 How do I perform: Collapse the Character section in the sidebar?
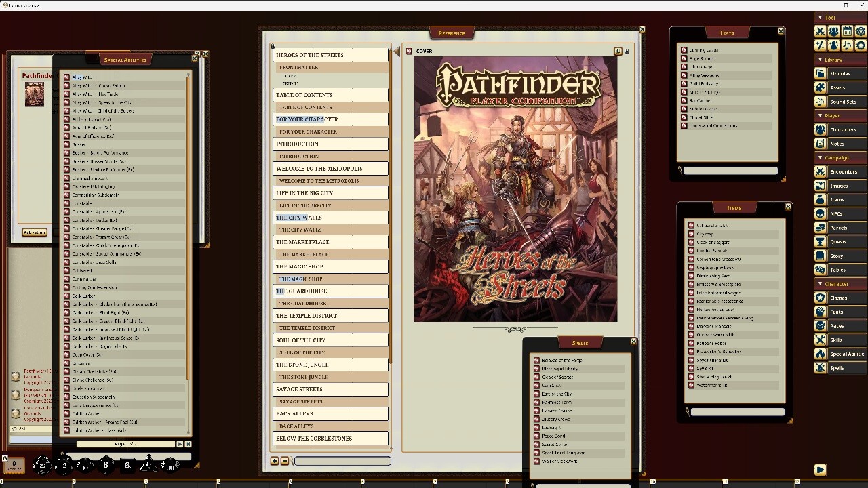pyautogui.click(x=821, y=284)
